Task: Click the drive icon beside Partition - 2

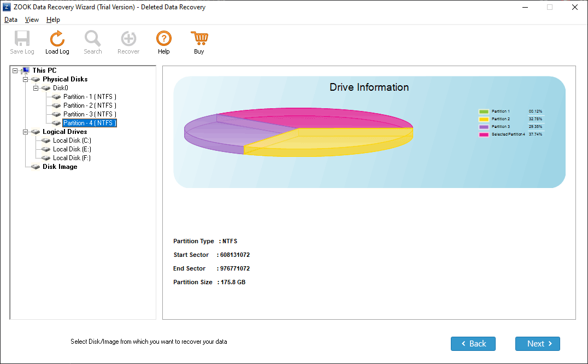Action: pyautogui.click(x=56, y=105)
